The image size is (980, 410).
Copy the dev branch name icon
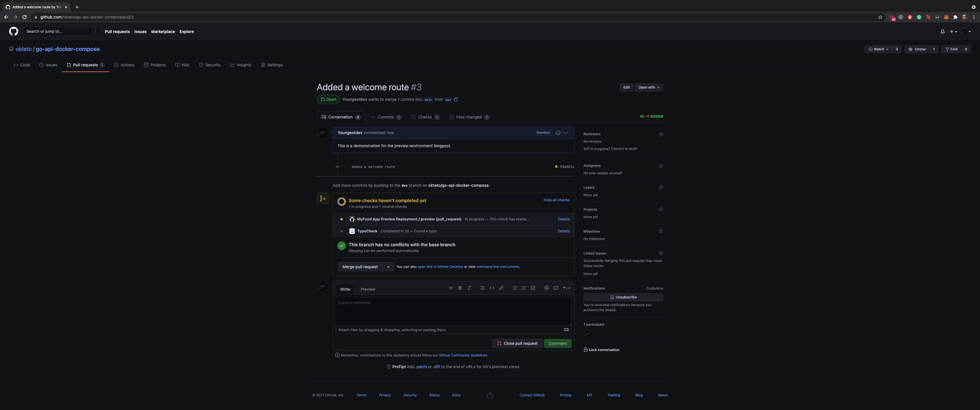(x=456, y=100)
